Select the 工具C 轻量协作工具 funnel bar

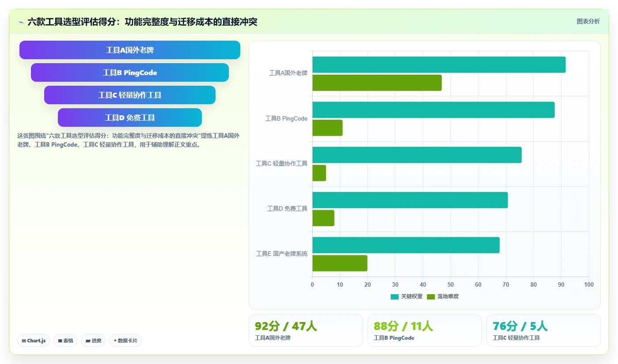pos(130,95)
